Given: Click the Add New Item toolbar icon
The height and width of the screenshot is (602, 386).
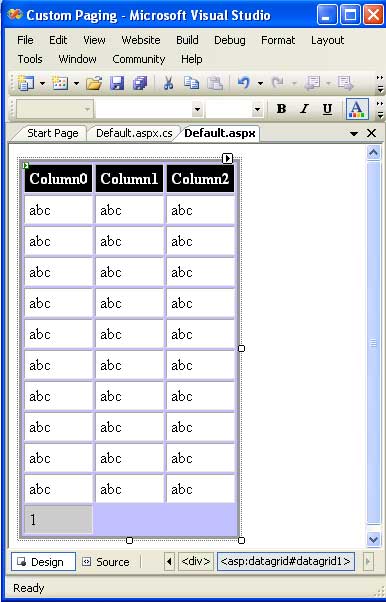Looking at the screenshot, I should tap(60, 83).
